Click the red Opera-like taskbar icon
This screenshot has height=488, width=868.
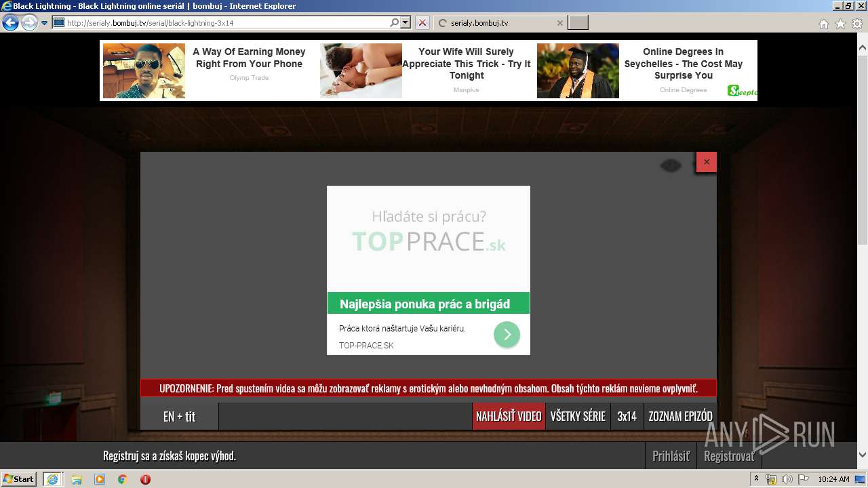coord(145,479)
